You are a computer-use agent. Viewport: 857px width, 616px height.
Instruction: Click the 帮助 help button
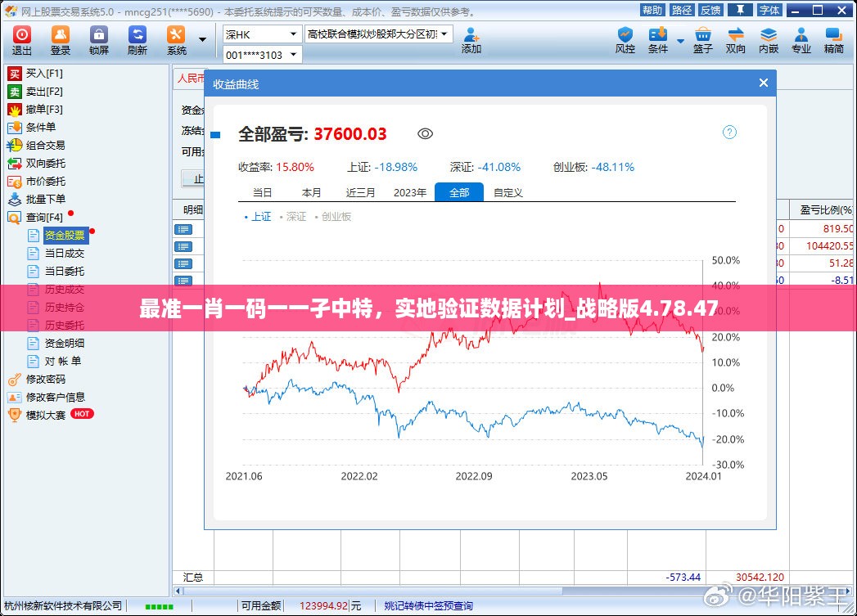tap(652, 10)
